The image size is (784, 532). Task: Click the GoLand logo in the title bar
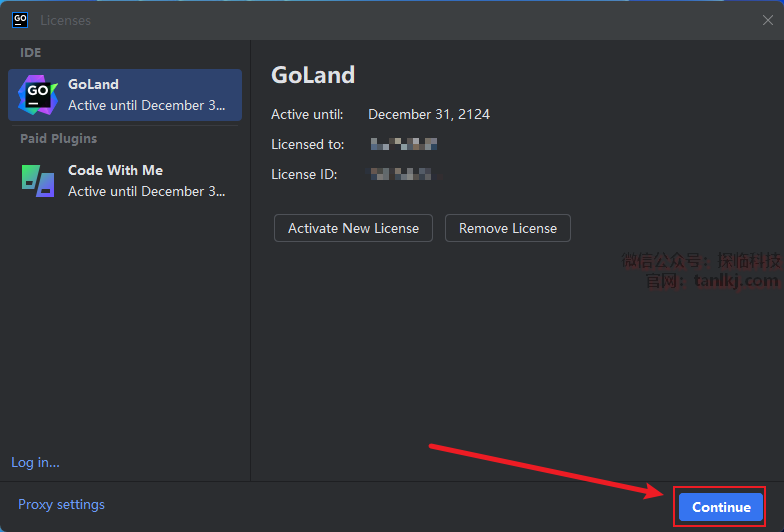[20, 20]
